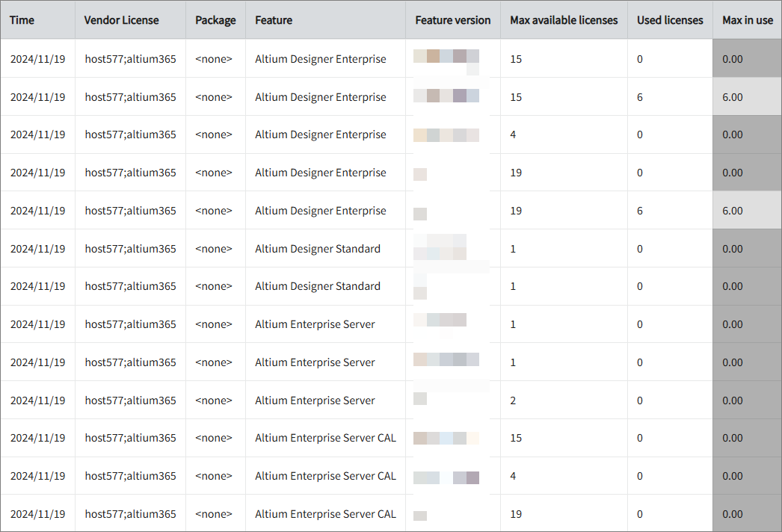Click the Feature version column header

[x=452, y=20]
